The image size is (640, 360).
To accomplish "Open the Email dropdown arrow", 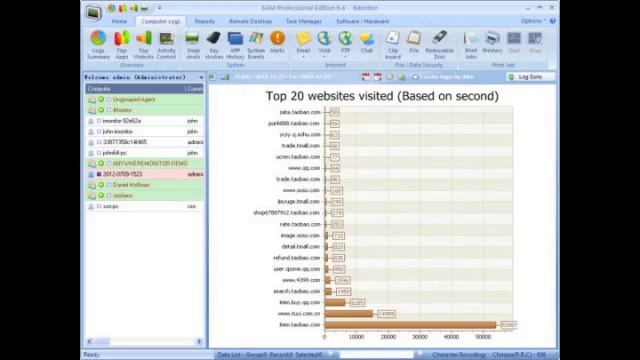I will click(303, 57).
